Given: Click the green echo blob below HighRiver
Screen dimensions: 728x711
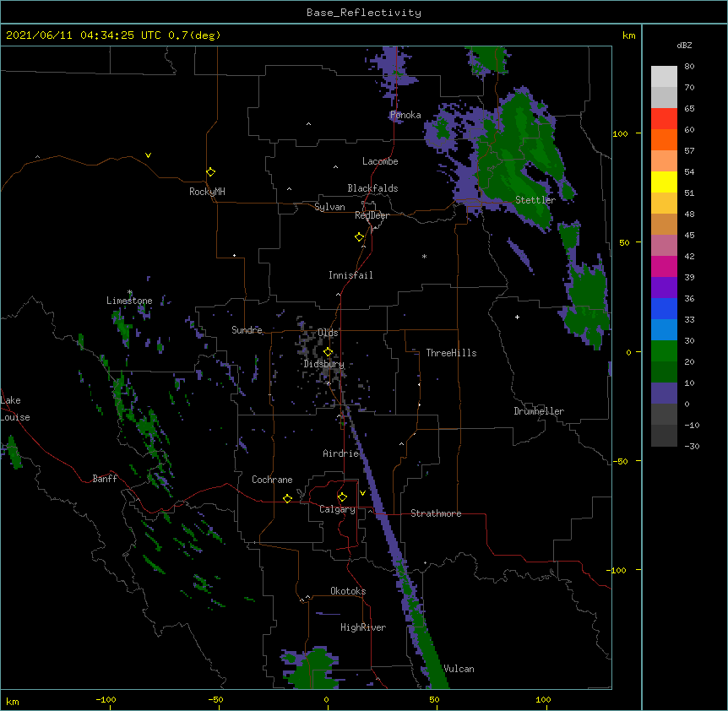Looking at the screenshot, I should tap(312, 668).
